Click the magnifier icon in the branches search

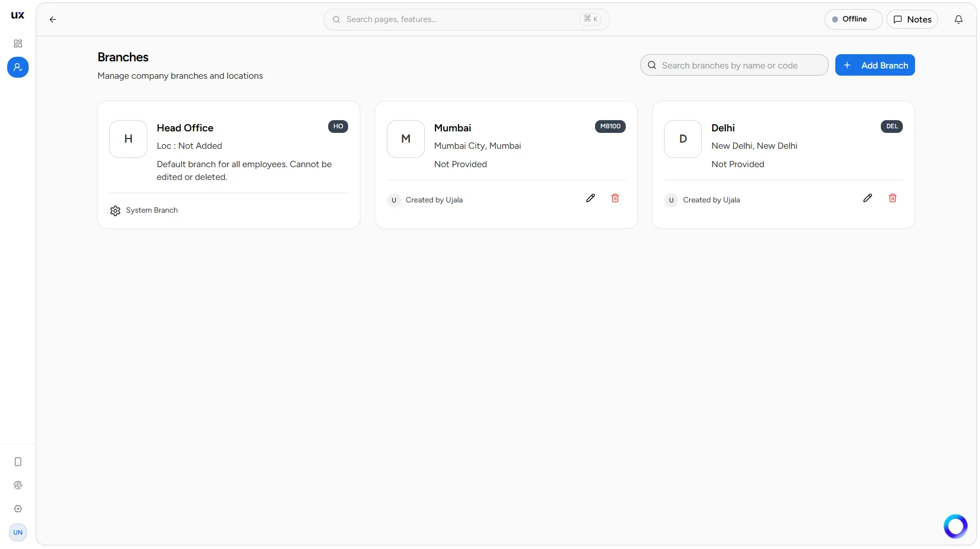[x=652, y=65]
